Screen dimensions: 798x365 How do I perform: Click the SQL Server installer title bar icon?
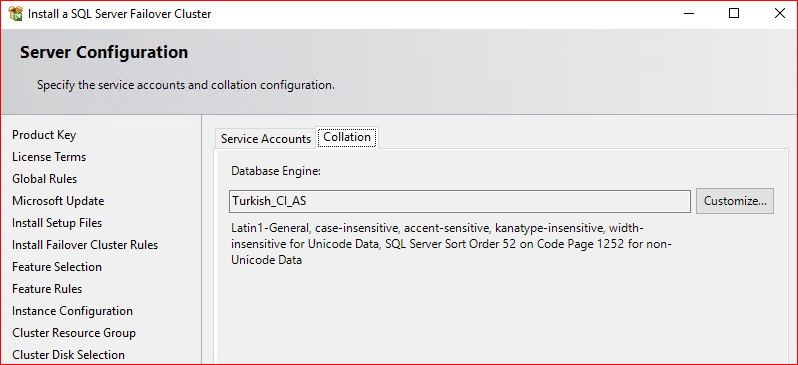(16, 14)
